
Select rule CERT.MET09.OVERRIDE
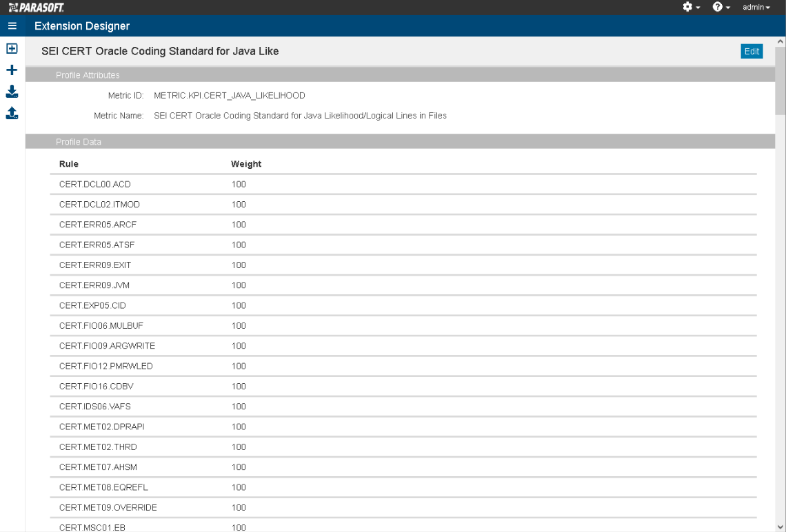click(108, 507)
